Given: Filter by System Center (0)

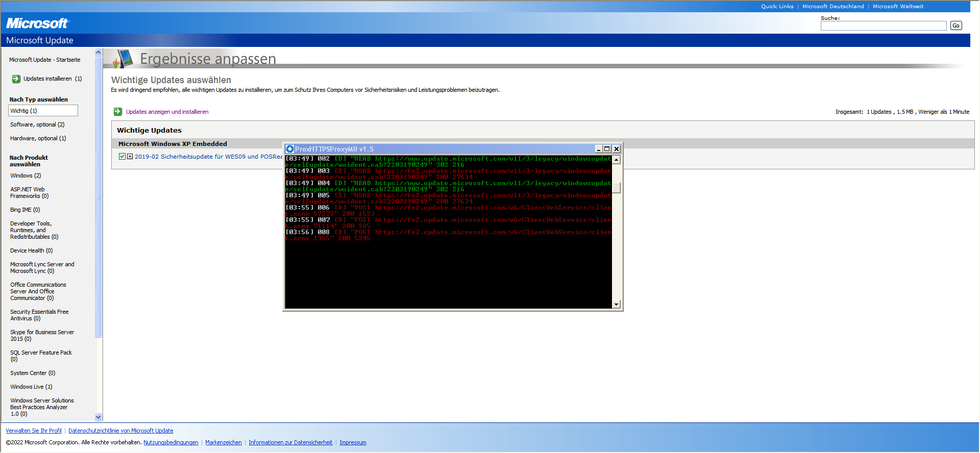Looking at the screenshot, I should (x=33, y=373).
